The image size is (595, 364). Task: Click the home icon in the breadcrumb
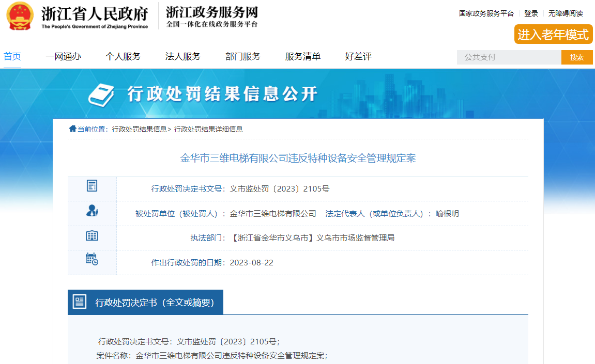click(72, 129)
